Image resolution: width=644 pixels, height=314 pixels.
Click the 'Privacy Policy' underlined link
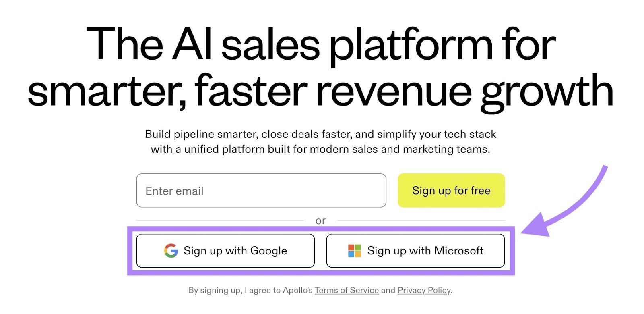coord(424,290)
